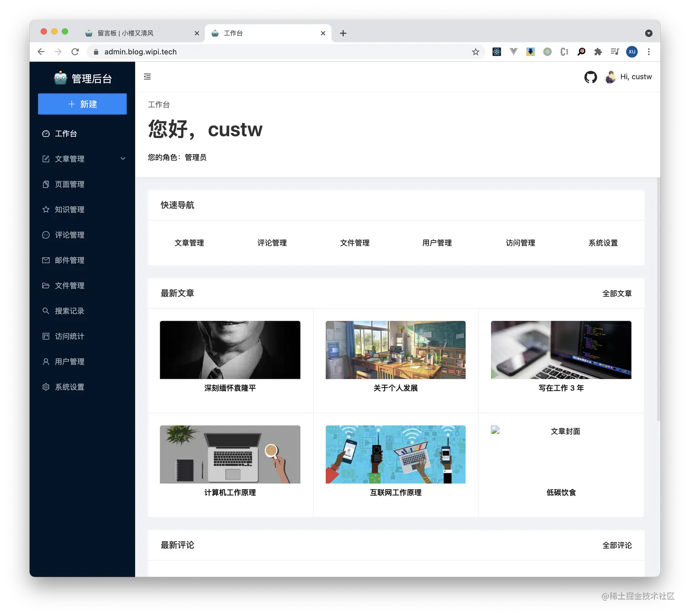Click the star icon for 知识管理
This screenshot has width=690, height=616.
(x=46, y=209)
